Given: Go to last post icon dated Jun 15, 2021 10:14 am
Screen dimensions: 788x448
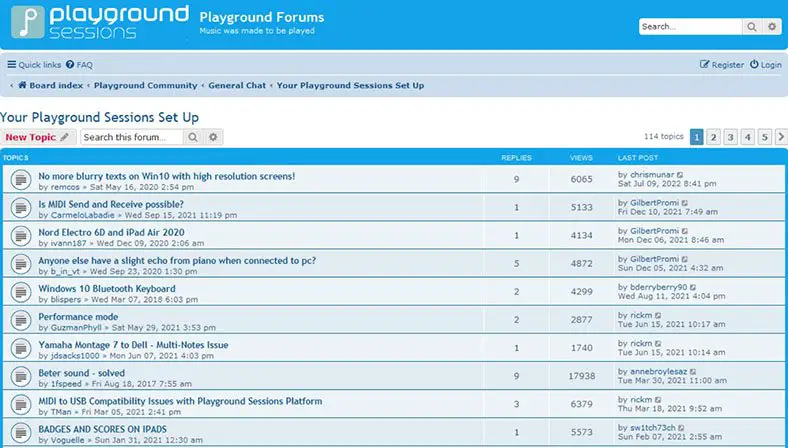Looking at the screenshot, I should [x=658, y=344].
